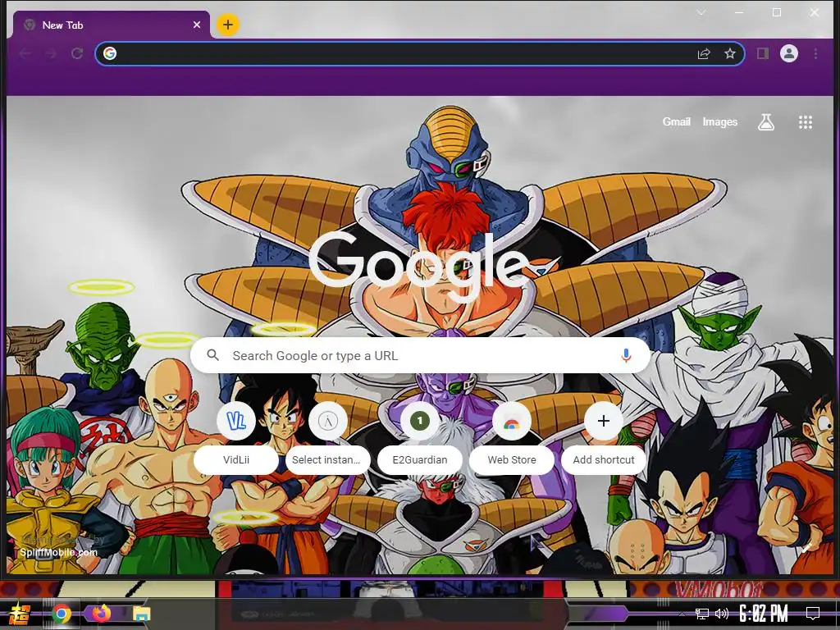
Task: Click the 6:02 PM taskbar clock
Action: 764,614
